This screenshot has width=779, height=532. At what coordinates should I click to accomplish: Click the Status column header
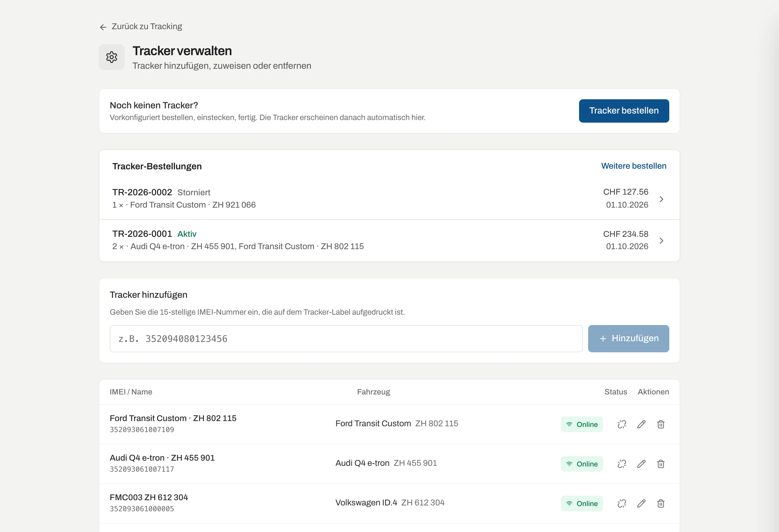click(x=615, y=392)
